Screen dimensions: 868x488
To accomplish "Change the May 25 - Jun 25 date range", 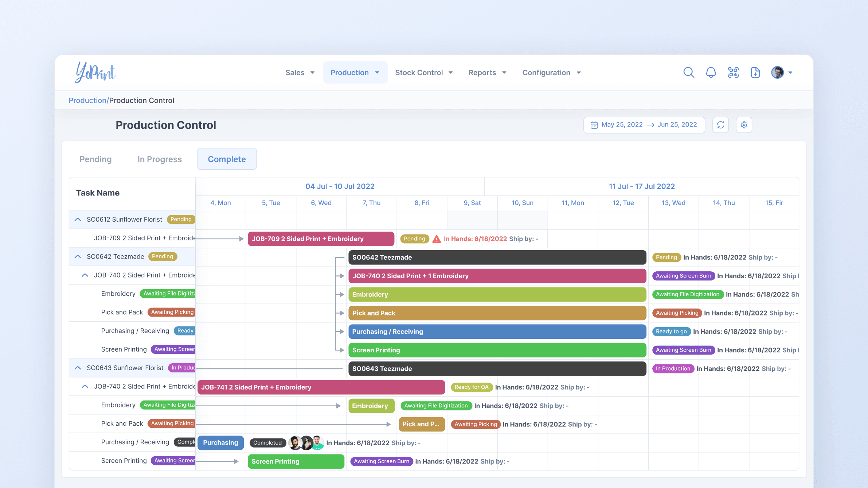I will coord(644,124).
